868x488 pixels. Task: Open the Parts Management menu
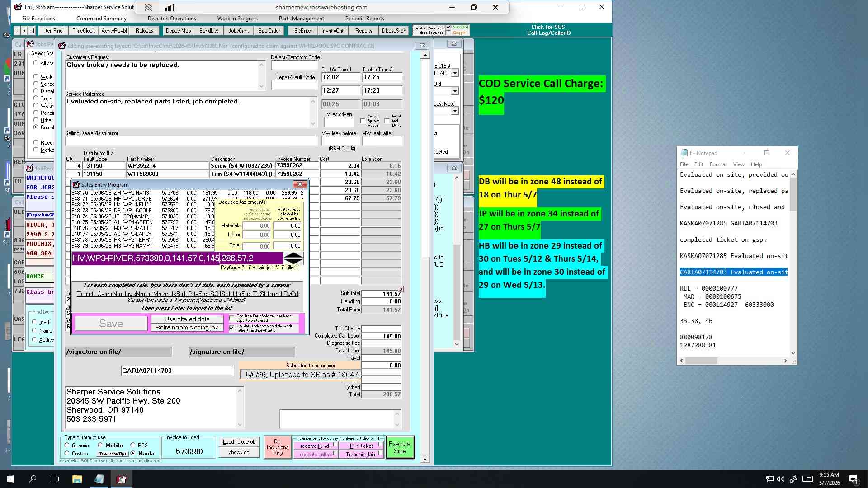pos(301,19)
